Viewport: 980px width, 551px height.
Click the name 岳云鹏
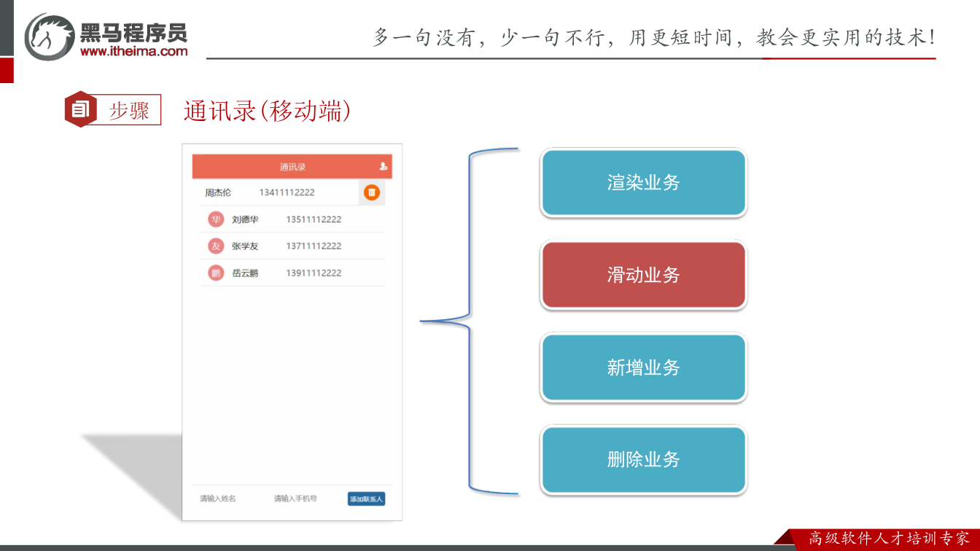tap(245, 273)
